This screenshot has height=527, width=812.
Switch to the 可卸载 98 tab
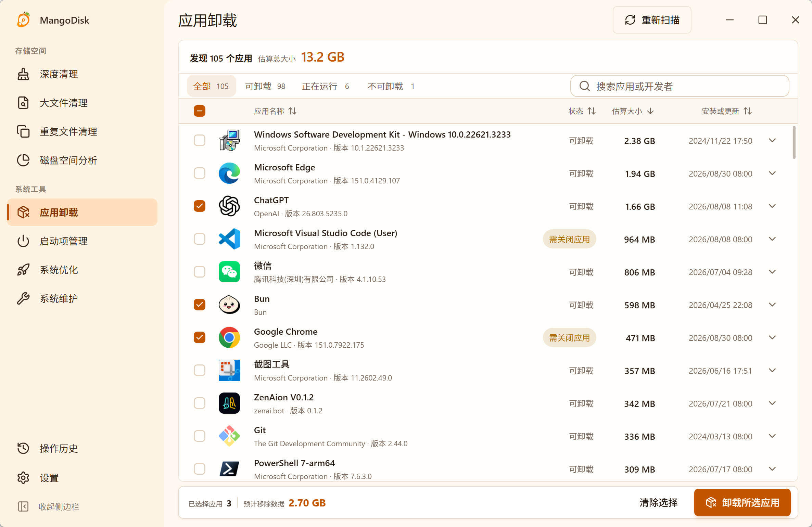pos(265,86)
